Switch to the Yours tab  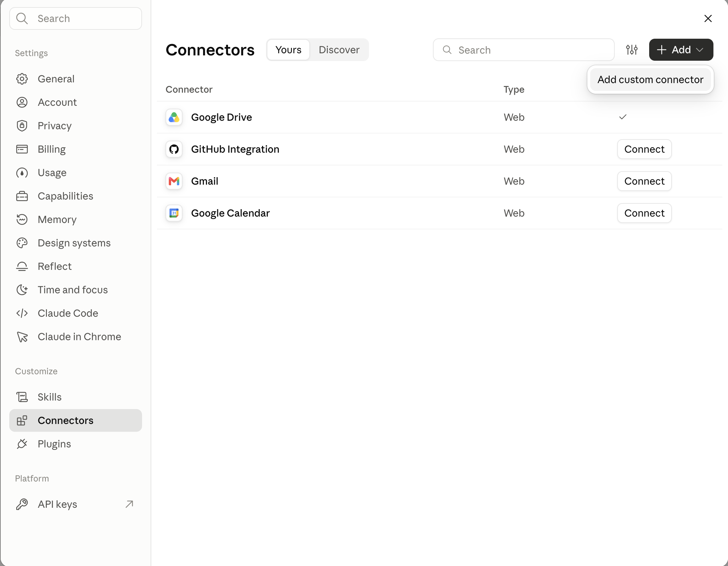288,50
